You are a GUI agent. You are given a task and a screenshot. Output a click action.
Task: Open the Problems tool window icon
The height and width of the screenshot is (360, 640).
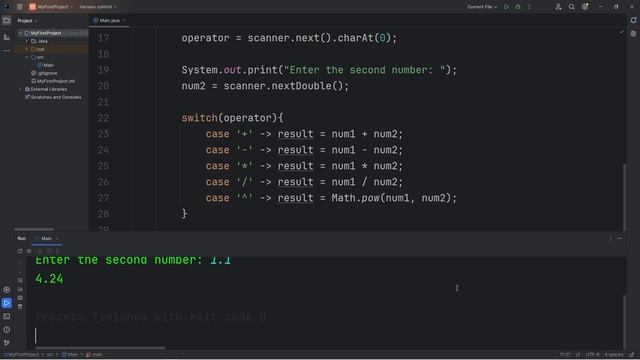(7, 330)
